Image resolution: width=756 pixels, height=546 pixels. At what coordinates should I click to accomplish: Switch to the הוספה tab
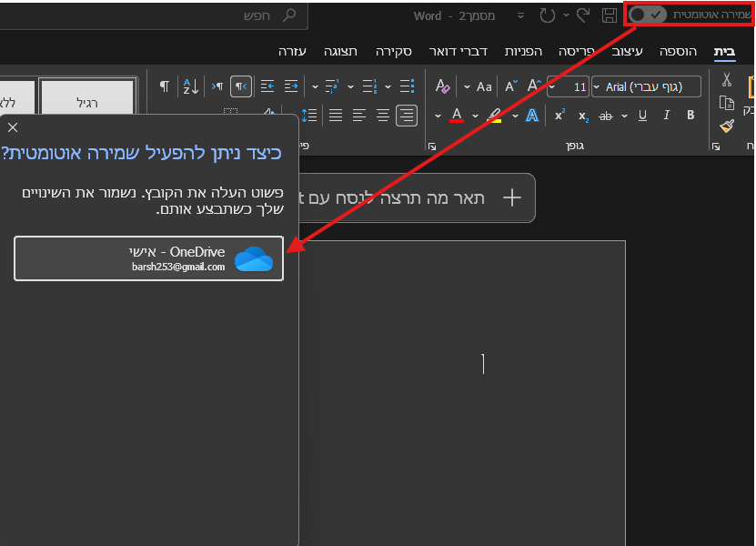pyautogui.click(x=678, y=52)
